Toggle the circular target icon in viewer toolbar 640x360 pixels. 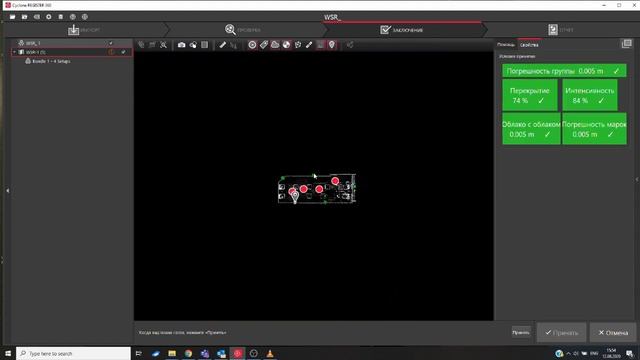pos(252,45)
